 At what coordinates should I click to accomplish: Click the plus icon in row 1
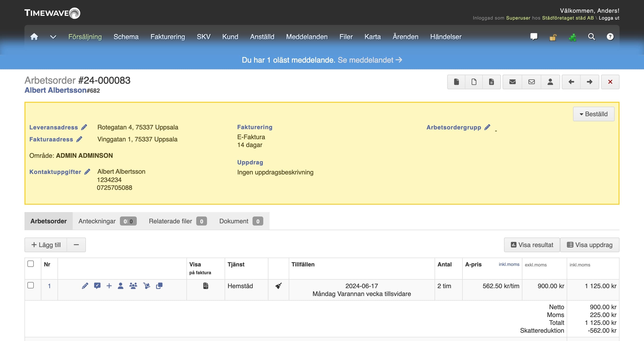109,286
